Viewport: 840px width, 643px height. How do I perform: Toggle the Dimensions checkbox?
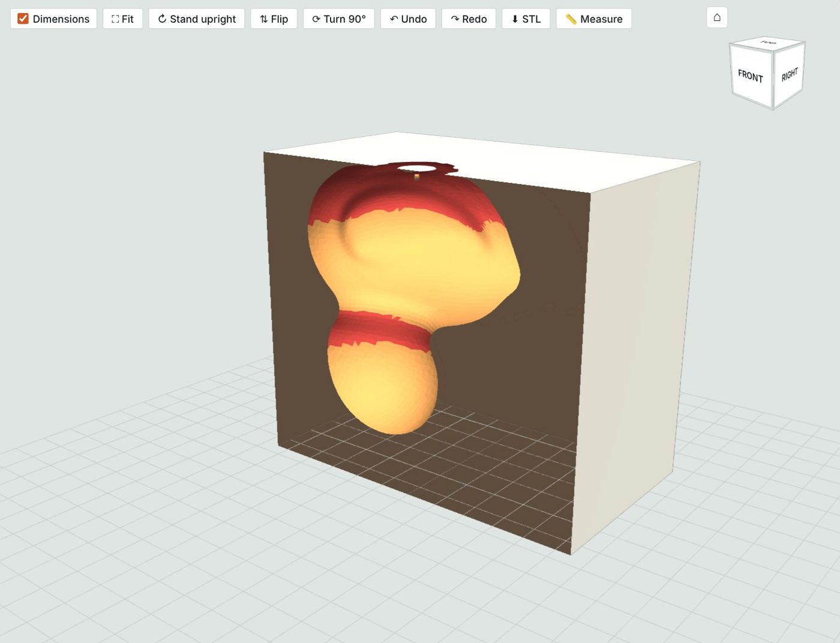pyautogui.click(x=23, y=19)
